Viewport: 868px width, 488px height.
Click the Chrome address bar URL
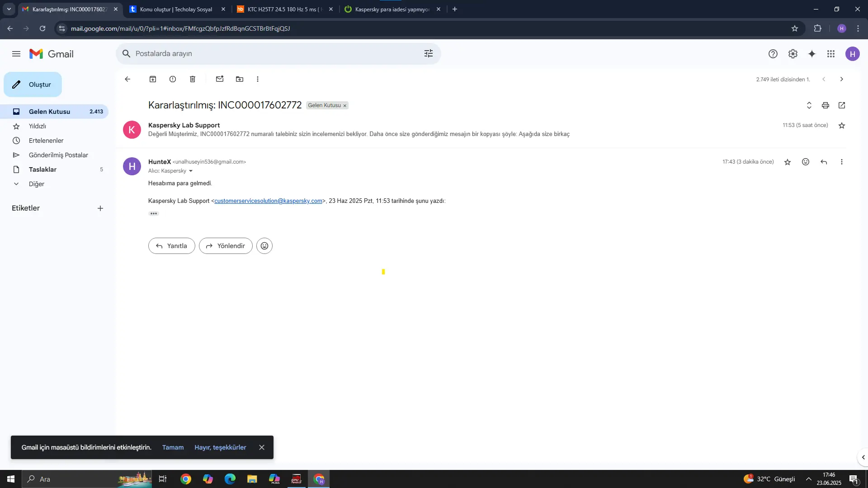click(x=180, y=28)
